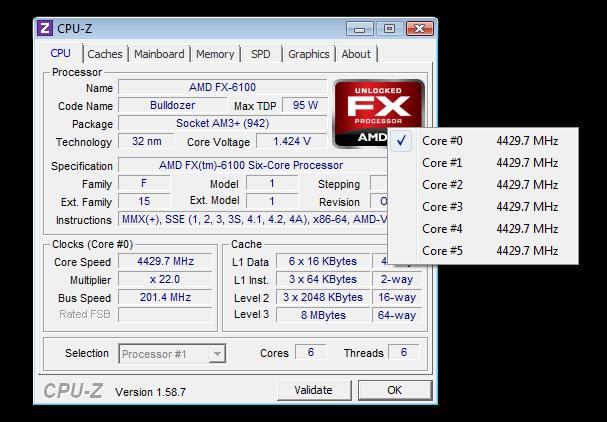This screenshot has width=607, height=422.
Task: Click the Cores count field
Action: [310, 352]
